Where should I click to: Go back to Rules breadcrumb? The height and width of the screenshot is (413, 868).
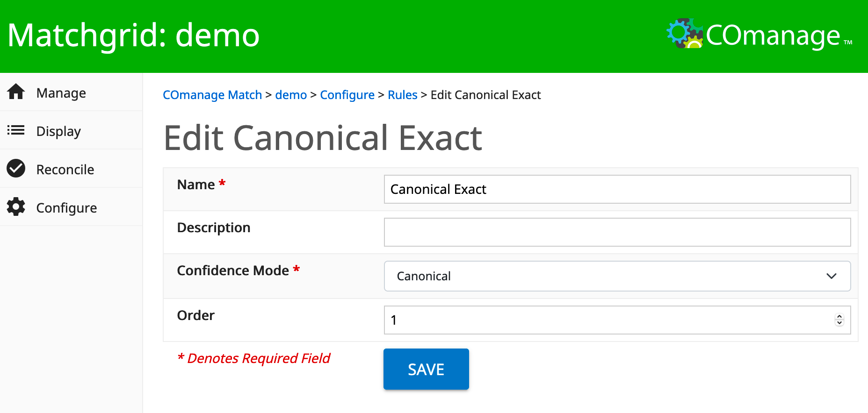click(x=402, y=95)
